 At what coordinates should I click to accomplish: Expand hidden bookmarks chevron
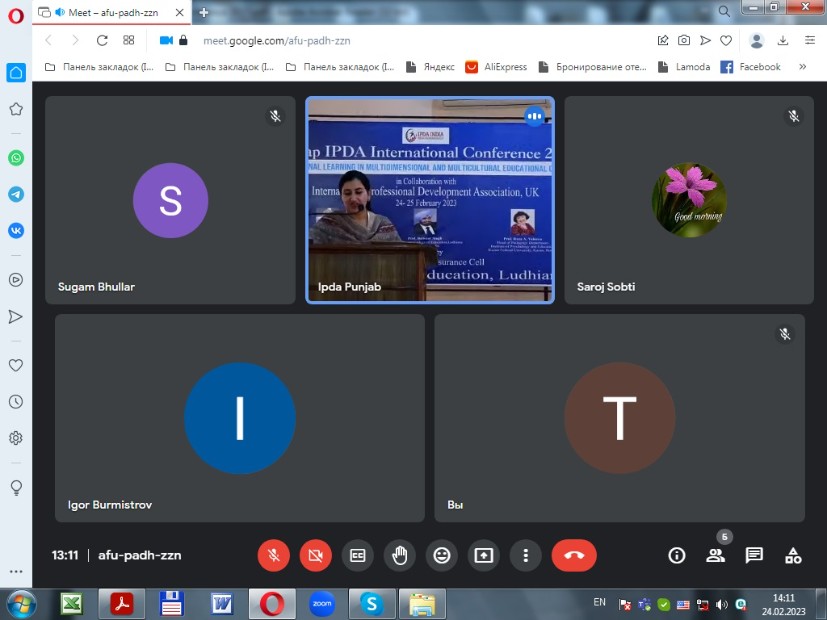(802, 67)
